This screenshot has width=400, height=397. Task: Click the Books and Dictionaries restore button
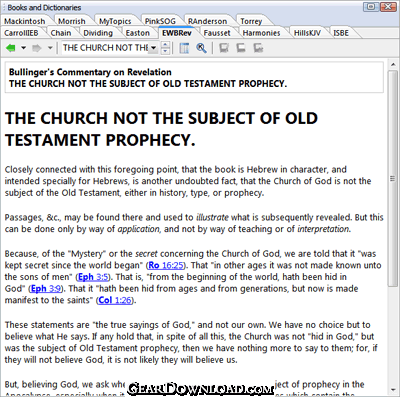pyautogui.click(x=371, y=7)
